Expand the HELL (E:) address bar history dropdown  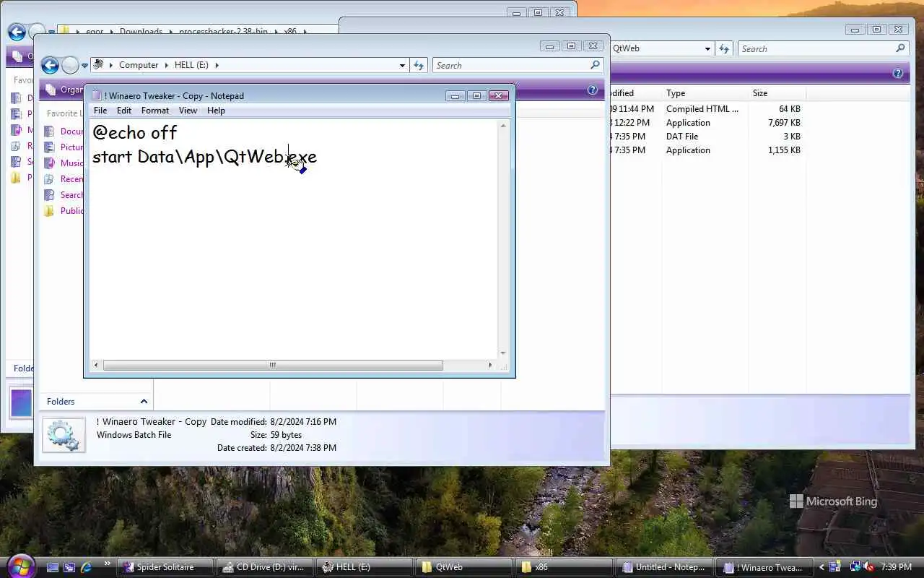(402, 65)
